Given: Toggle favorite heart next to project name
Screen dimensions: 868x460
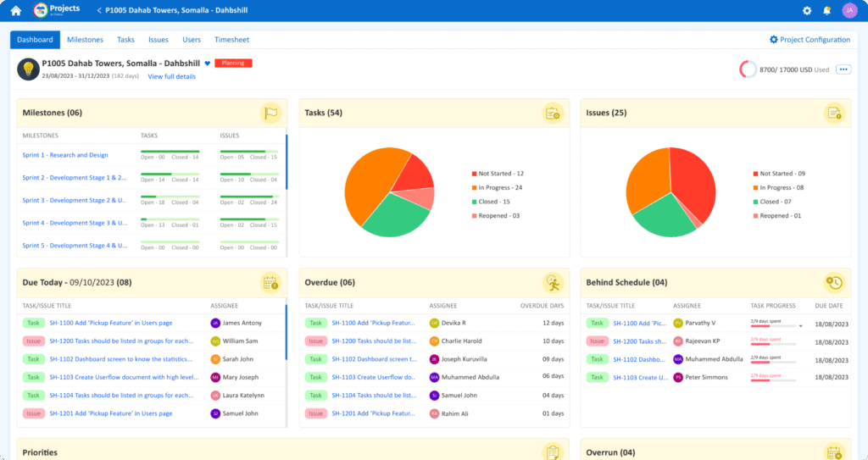Looking at the screenshot, I should coord(208,63).
